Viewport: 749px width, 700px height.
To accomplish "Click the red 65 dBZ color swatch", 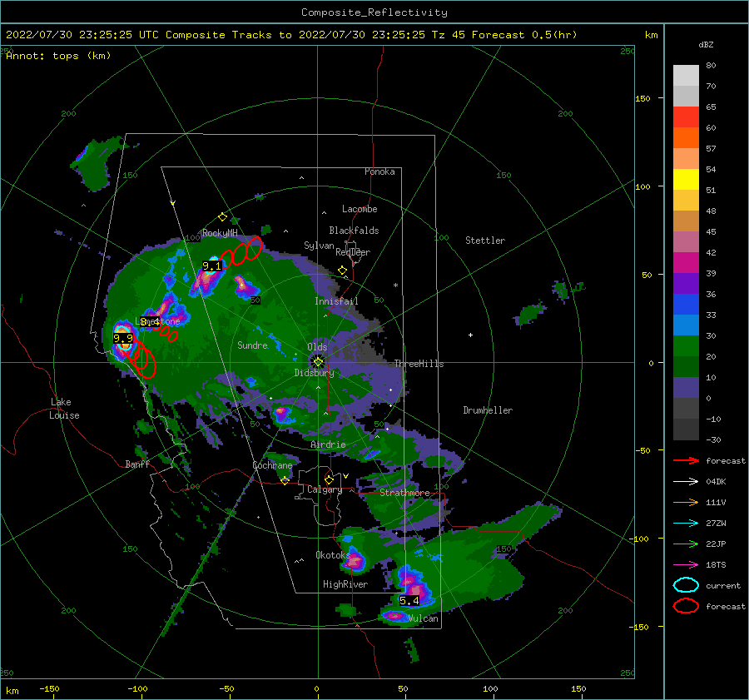I will tap(686, 117).
